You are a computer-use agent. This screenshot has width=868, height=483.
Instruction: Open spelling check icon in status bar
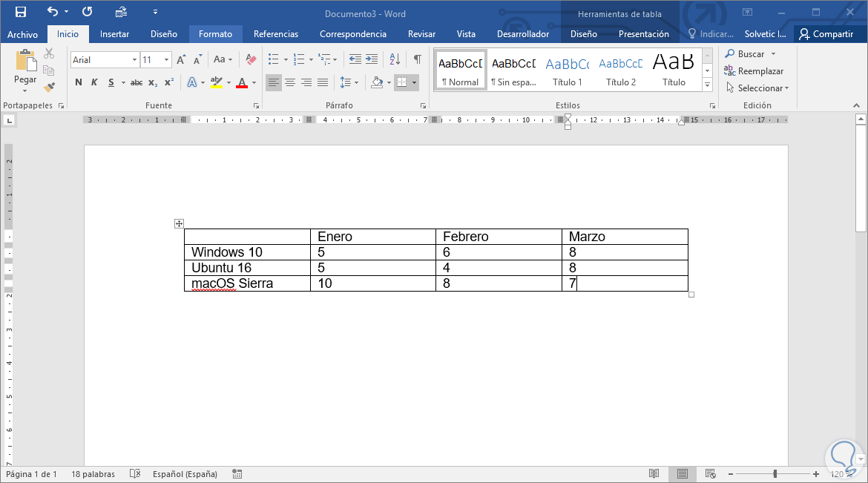pos(135,473)
